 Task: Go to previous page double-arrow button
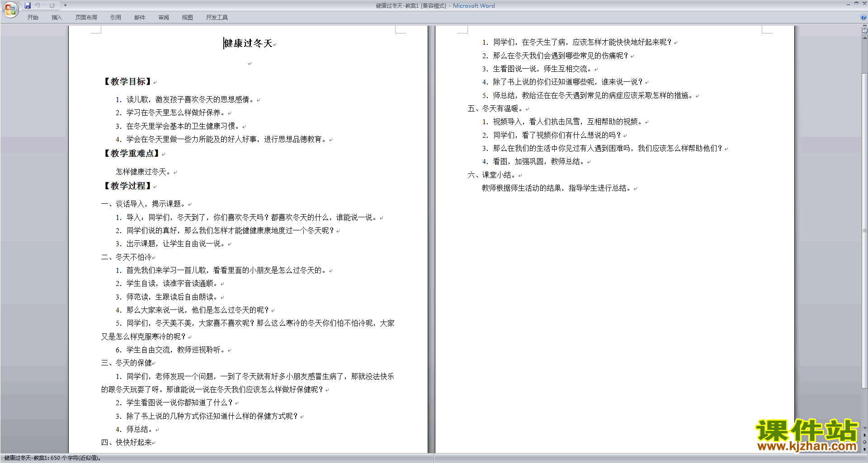coord(864,435)
